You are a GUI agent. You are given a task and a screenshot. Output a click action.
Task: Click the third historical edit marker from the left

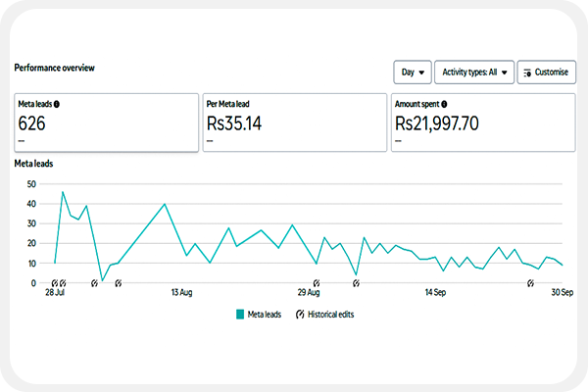click(x=94, y=283)
